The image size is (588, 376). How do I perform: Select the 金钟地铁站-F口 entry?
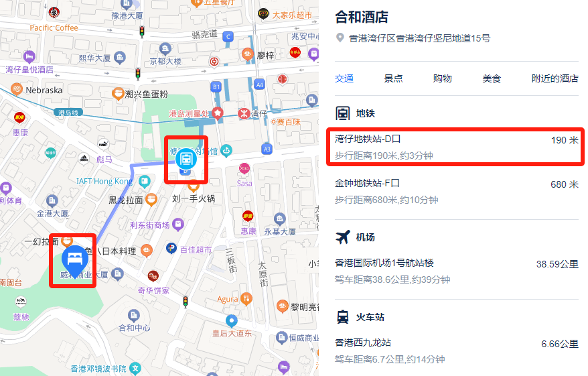[456, 192]
